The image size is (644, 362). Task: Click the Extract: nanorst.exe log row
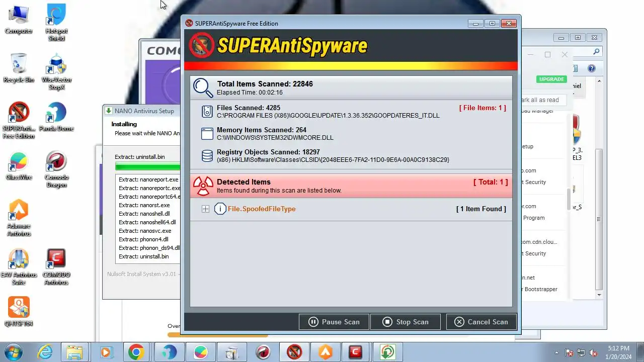coord(144,205)
